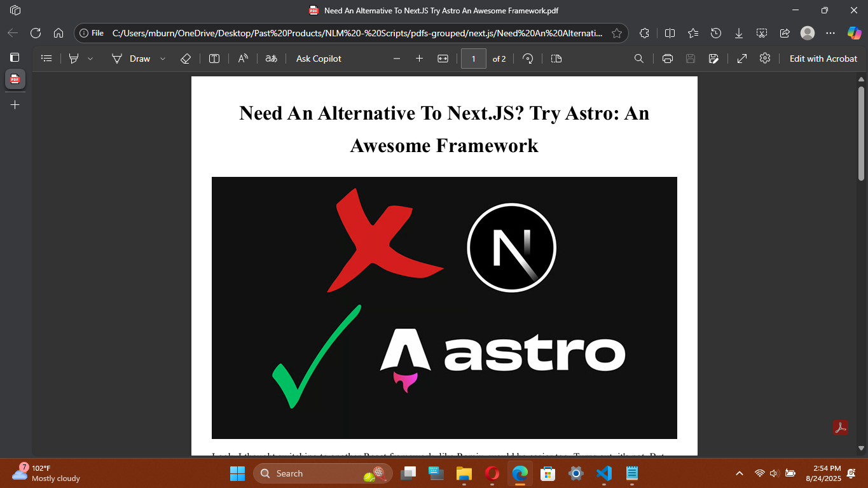Image resolution: width=868 pixels, height=488 pixels.
Task: Click the zoom in plus button
Action: 419,59
